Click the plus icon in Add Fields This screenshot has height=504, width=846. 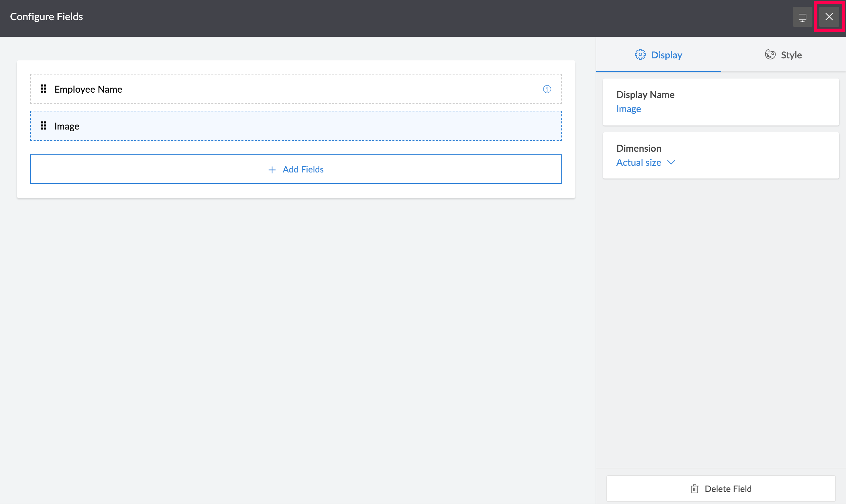tap(272, 169)
